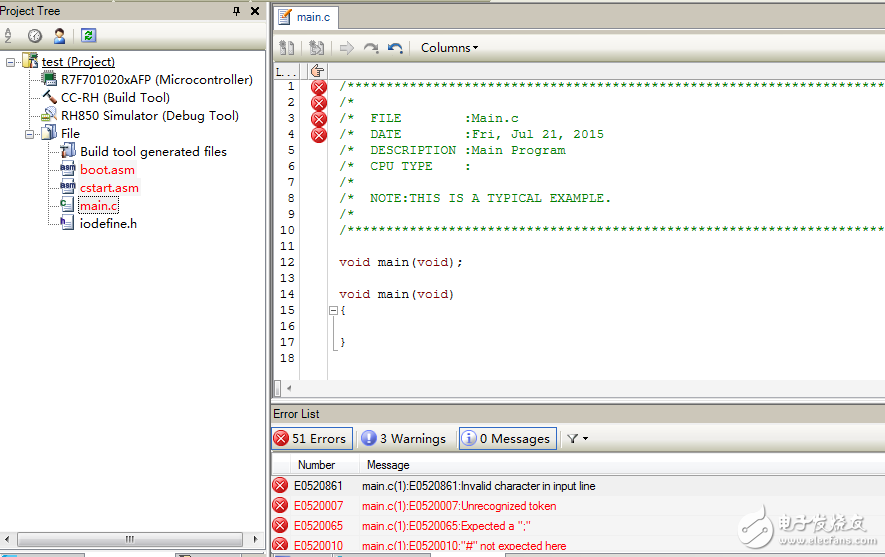This screenshot has height=557, width=885.
Task: Click the undo arrow in editor toolbar
Action: 395,48
